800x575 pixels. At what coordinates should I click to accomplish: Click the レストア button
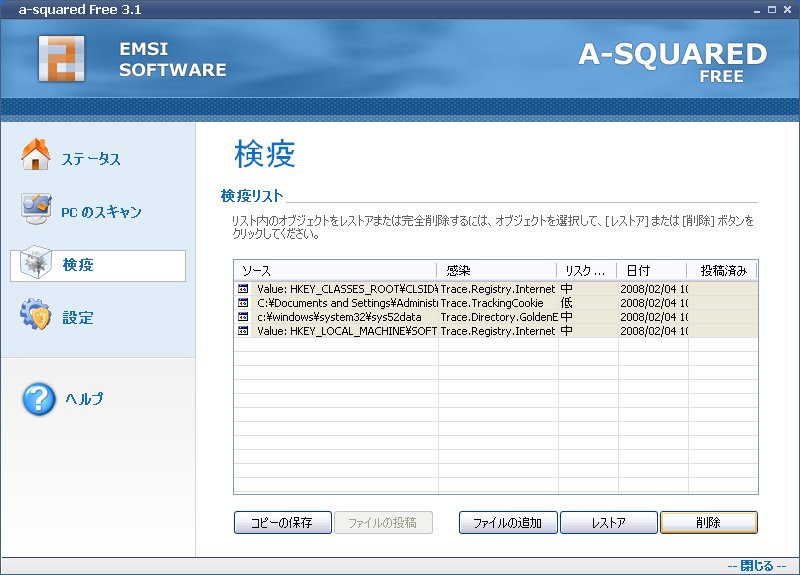pos(609,522)
